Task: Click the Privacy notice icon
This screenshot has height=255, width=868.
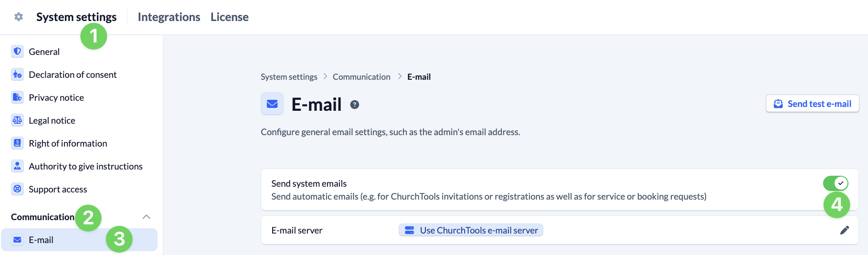Action: coord(17,97)
